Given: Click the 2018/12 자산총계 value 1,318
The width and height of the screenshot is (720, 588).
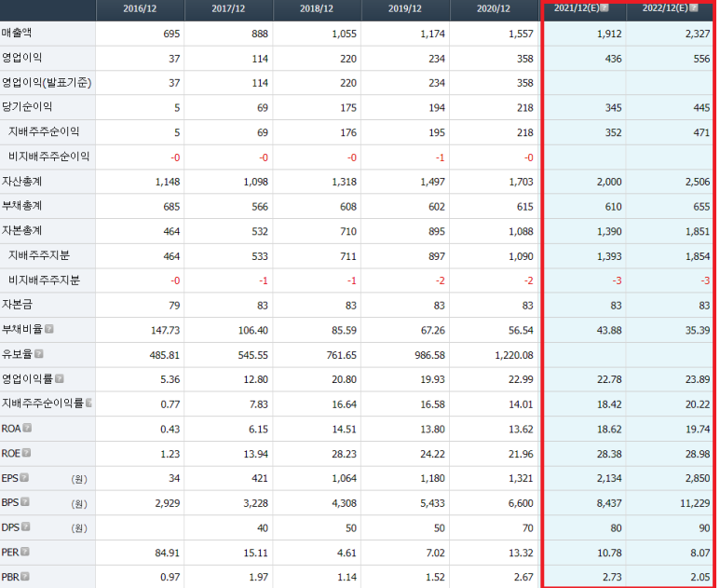Looking at the screenshot, I should click(344, 182).
